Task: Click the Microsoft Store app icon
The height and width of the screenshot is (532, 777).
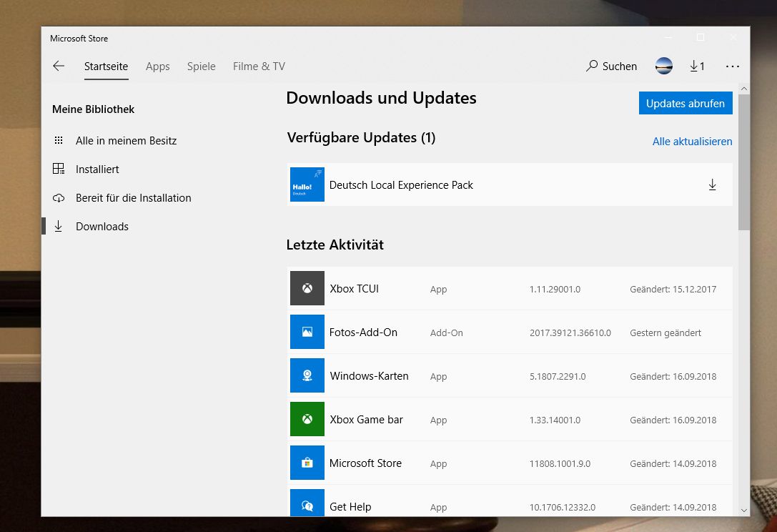Action: click(307, 463)
